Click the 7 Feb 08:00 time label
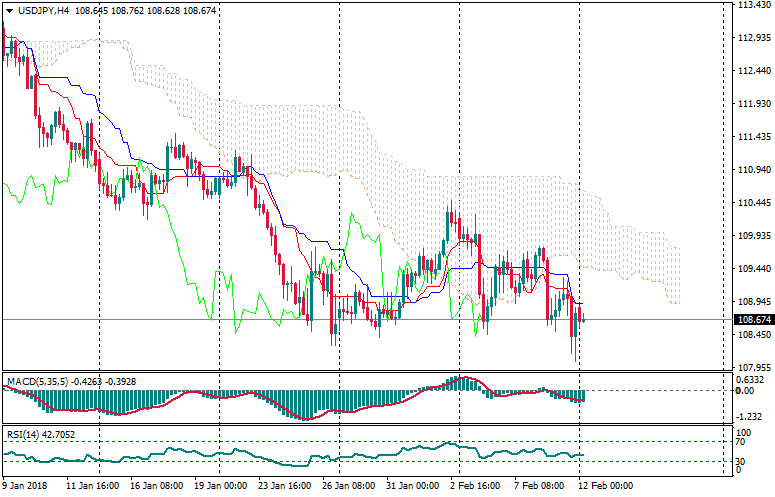775x497 pixels. 540,485
